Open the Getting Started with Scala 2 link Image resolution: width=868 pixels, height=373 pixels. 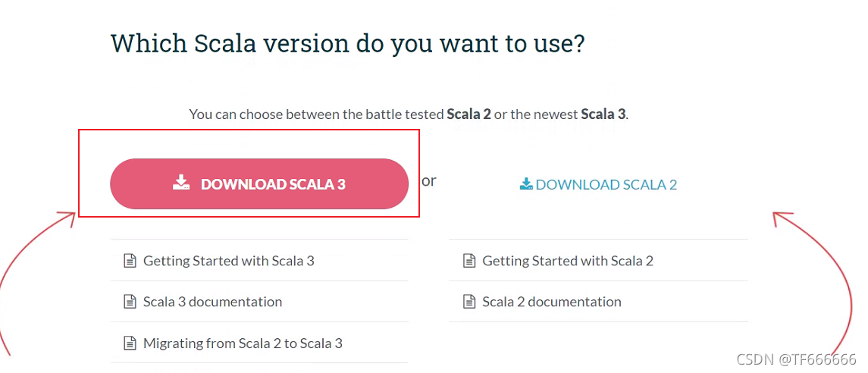click(x=567, y=261)
